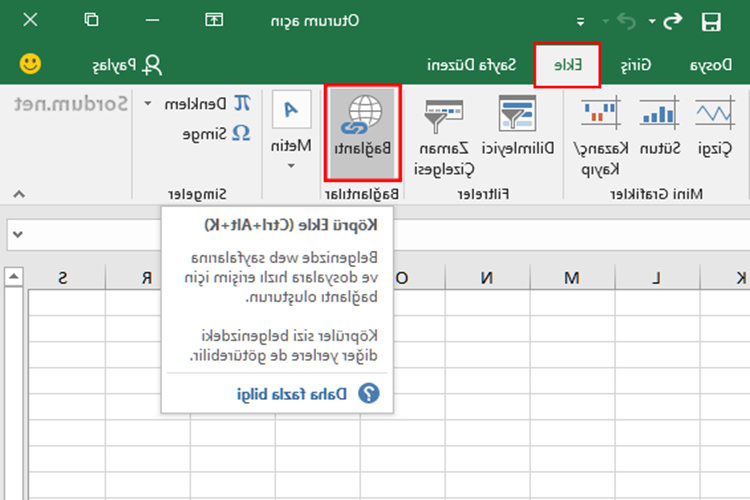
Task: Insert a Çizgi sparkline
Action: click(715, 126)
